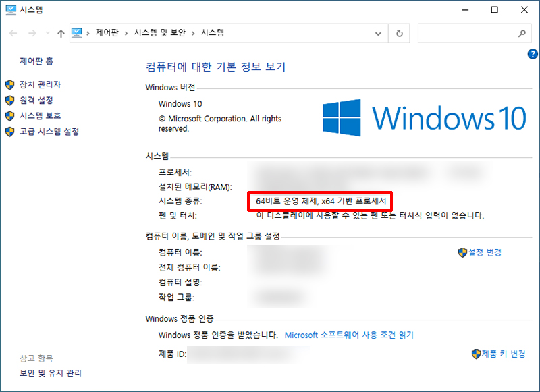540x392 pixels.
Task: Open the recent locations dropdown arrow
Action: click(47, 33)
